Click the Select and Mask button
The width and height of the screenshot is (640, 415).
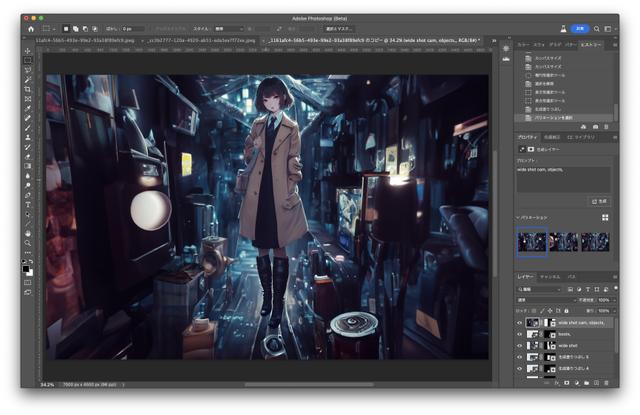pos(340,29)
